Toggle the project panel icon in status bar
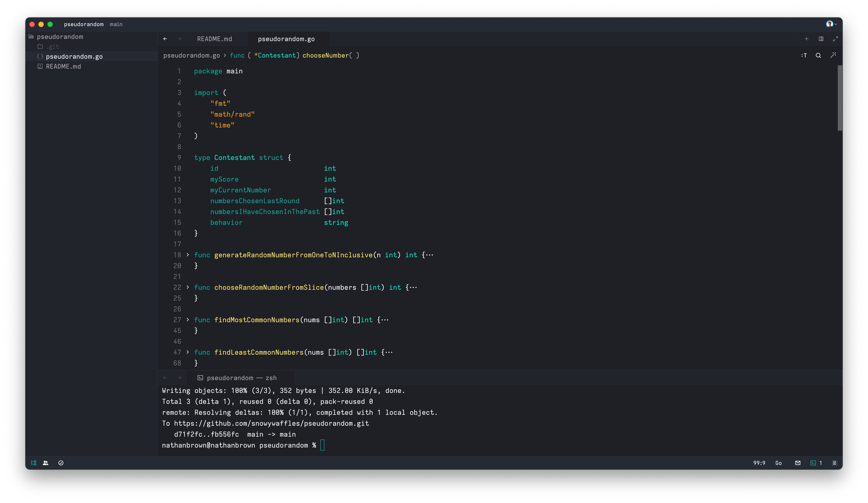Viewport: 868px width, 503px height. tap(34, 463)
